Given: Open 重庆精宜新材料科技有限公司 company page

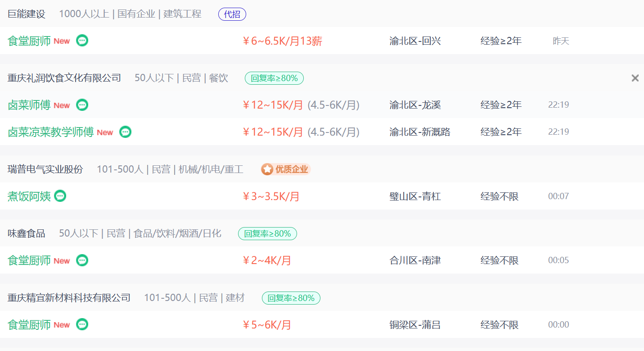Looking at the screenshot, I should tap(69, 298).
